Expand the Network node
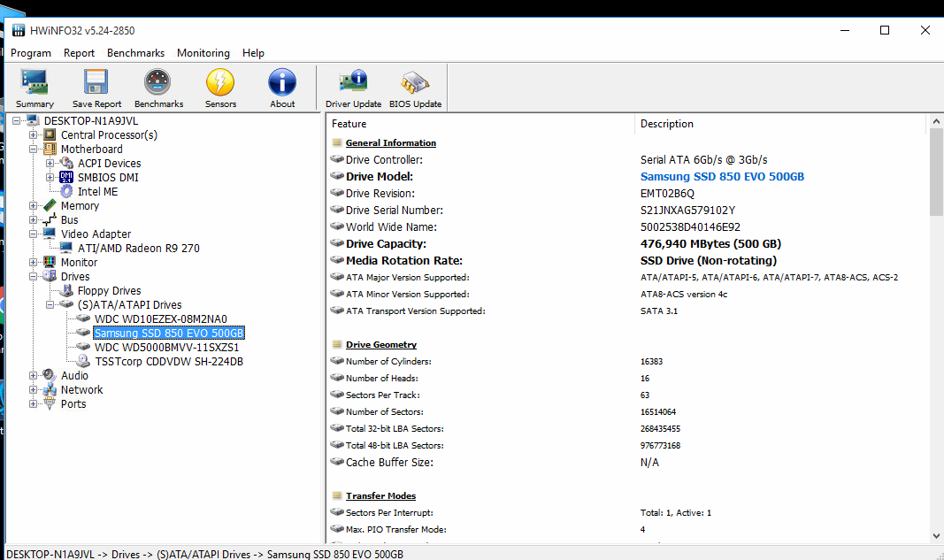 [33, 389]
